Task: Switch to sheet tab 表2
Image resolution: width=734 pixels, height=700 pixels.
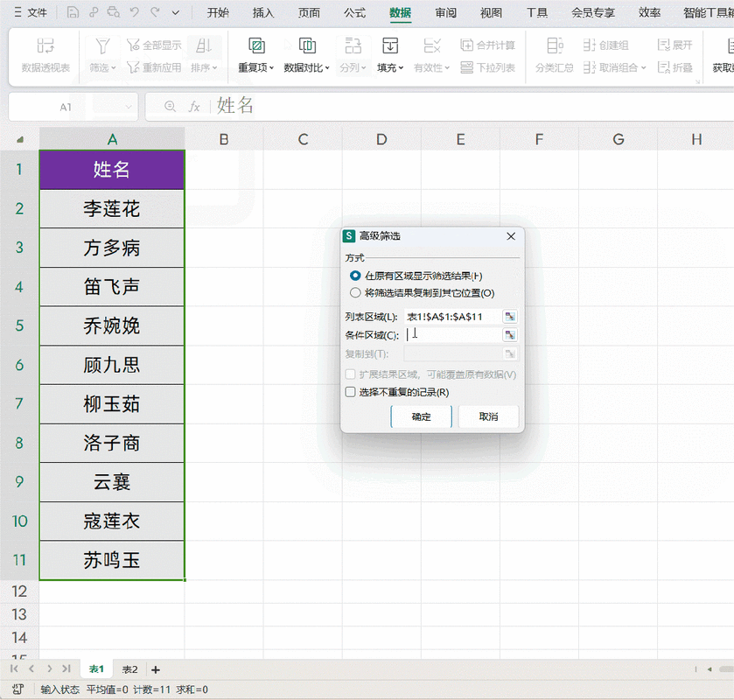Action: [129, 669]
